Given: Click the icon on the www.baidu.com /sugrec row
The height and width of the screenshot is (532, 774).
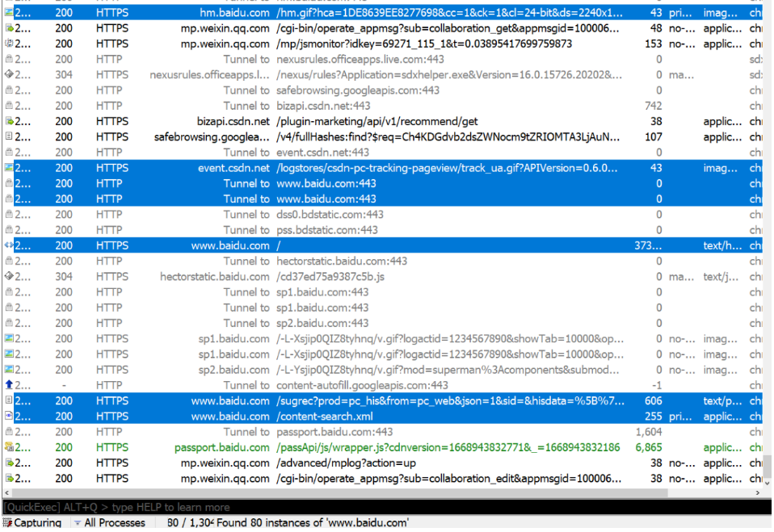Looking at the screenshot, I should tap(9, 401).
